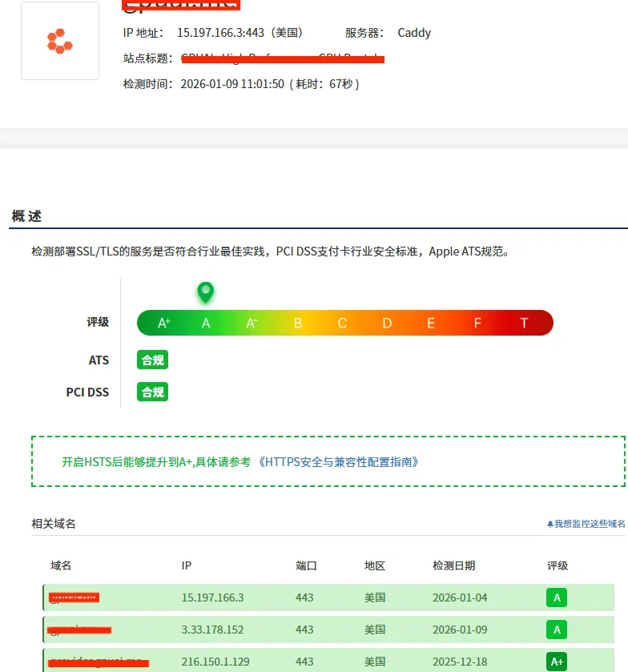Image resolution: width=628 pixels, height=672 pixels.
Task: Click the 地区 column header
Action: 375,565
